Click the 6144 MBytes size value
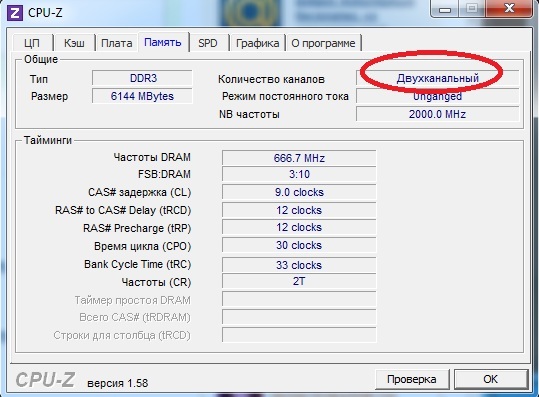Screen dimensions: 539x397 142,96
